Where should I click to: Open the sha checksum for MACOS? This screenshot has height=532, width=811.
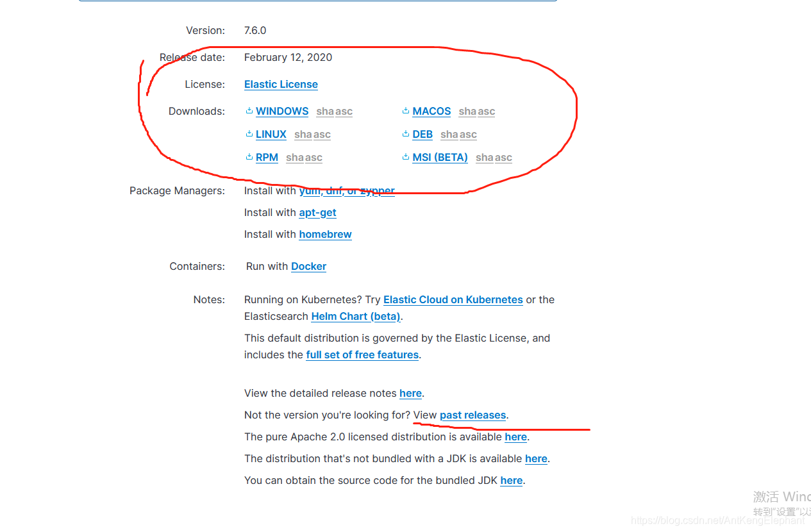(467, 112)
